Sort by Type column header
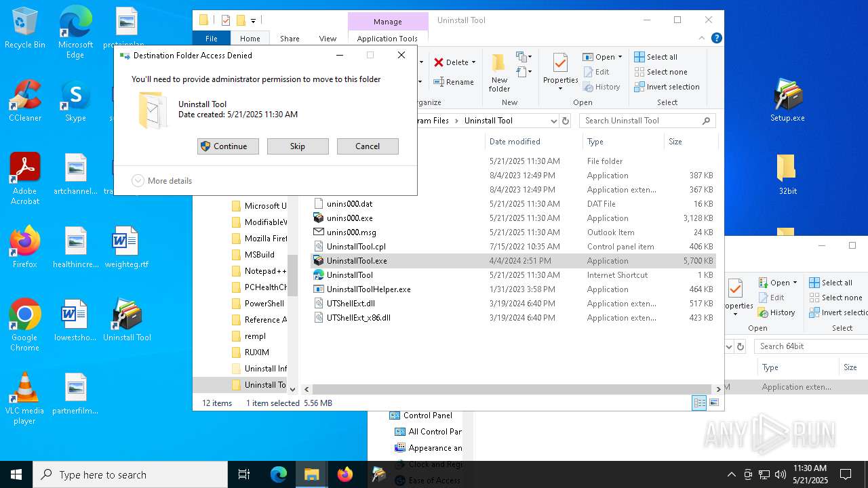Image resolution: width=868 pixels, height=488 pixels. pyautogui.click(x=623, y=142)
